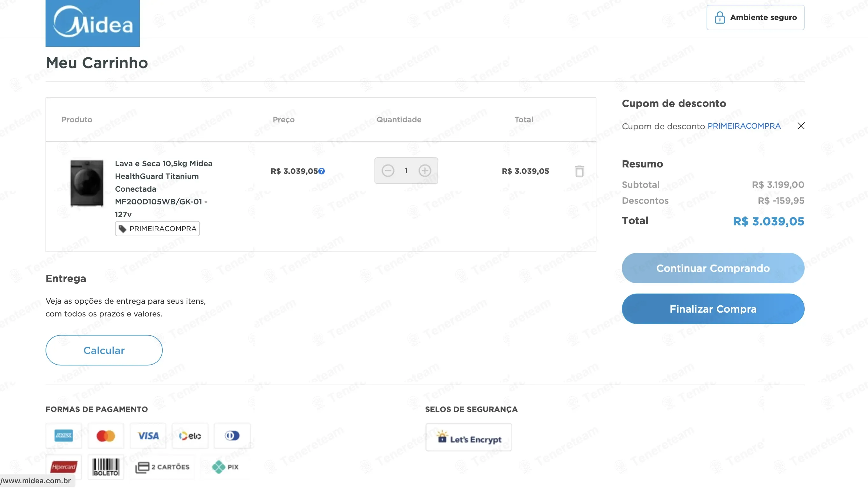Click the American Express payment icon
The height and width of the screenshot is (489, 868).
64,436
